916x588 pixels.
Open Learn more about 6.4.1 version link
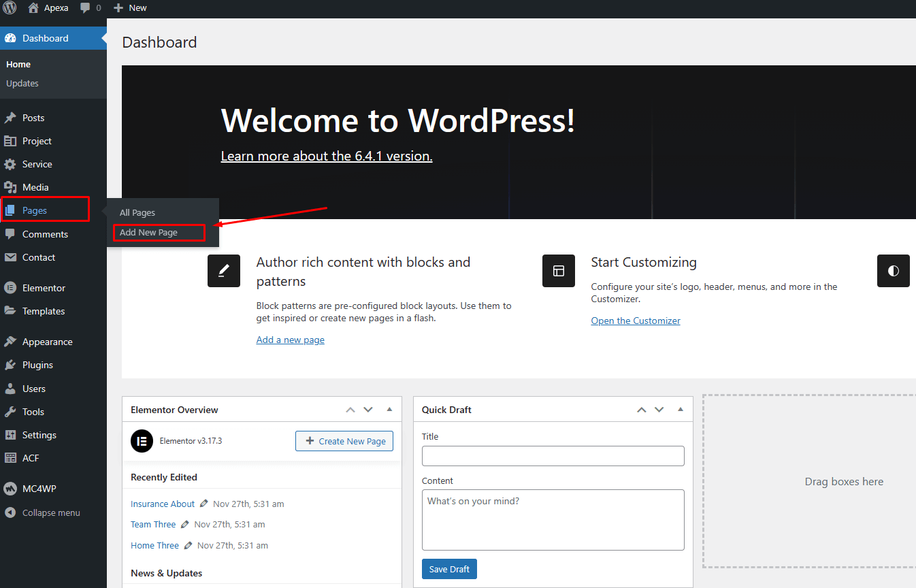click(327, 156)
